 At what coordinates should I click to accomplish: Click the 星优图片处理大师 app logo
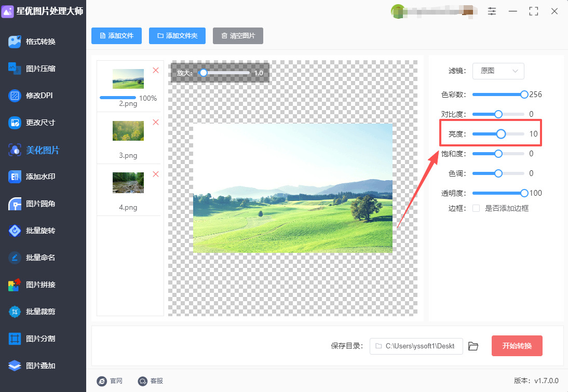[x=8, y=11]
